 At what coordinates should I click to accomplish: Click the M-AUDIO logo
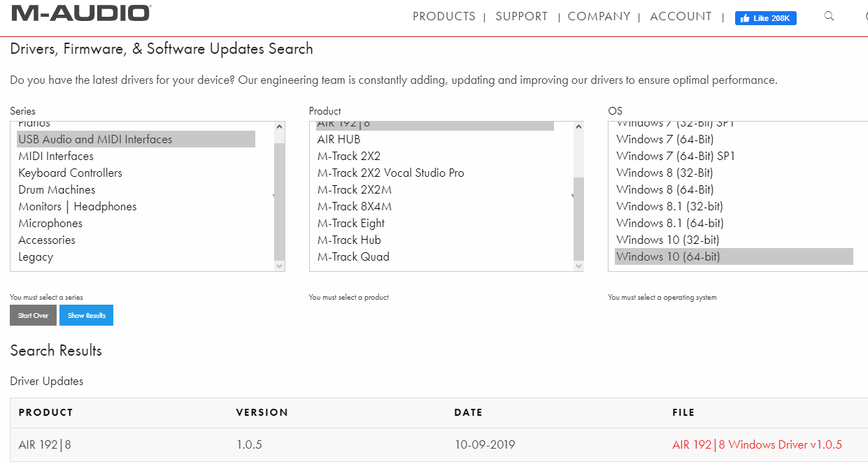tap(81, 13)
